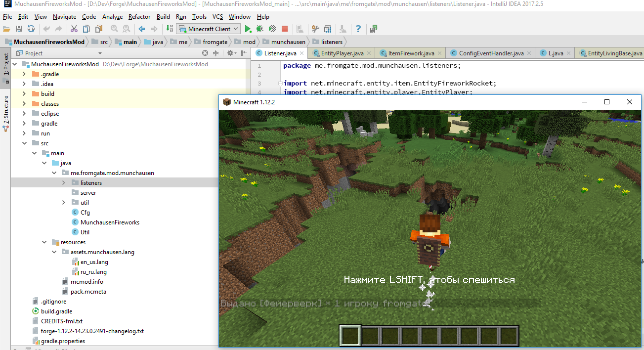
Task: Click the Synchronize toolbar icon
Action: pos(31,29)
